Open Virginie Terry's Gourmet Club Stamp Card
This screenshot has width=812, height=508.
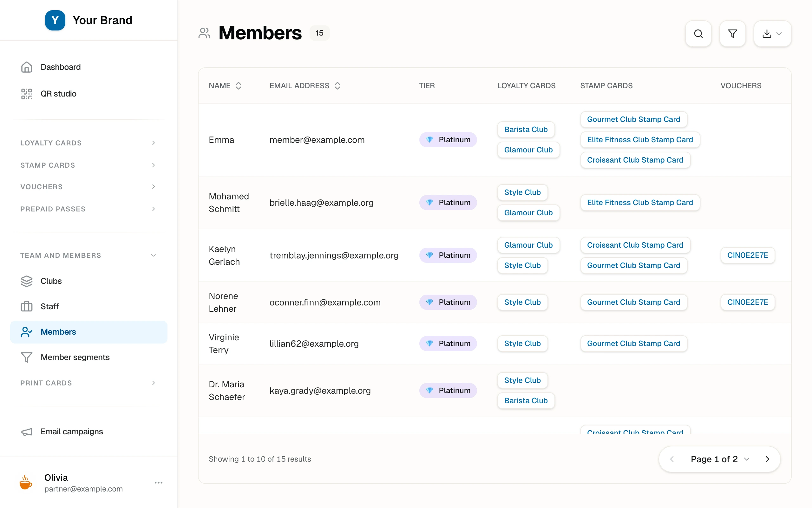click(x=633, y=344)
